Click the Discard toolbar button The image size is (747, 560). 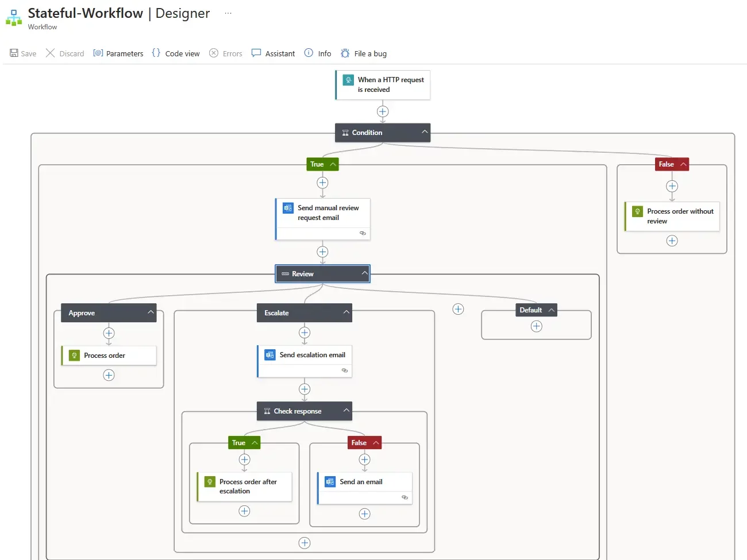tap(65, 53)
